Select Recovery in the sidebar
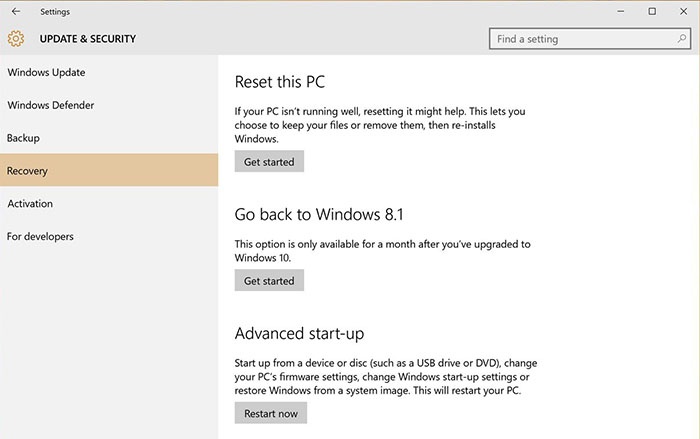Viewport: 700px width, 439px height. [x=27, y=171]
